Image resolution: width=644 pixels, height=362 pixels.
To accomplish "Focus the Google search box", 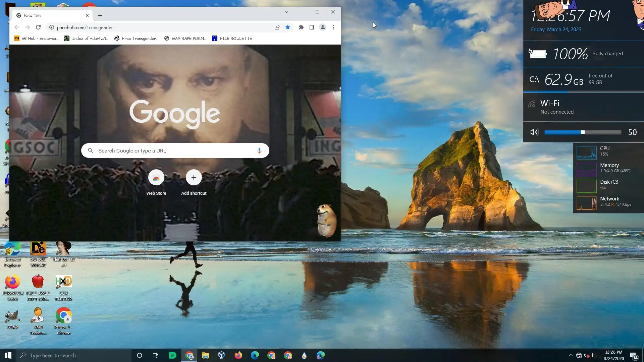I will tap(174, 151).
